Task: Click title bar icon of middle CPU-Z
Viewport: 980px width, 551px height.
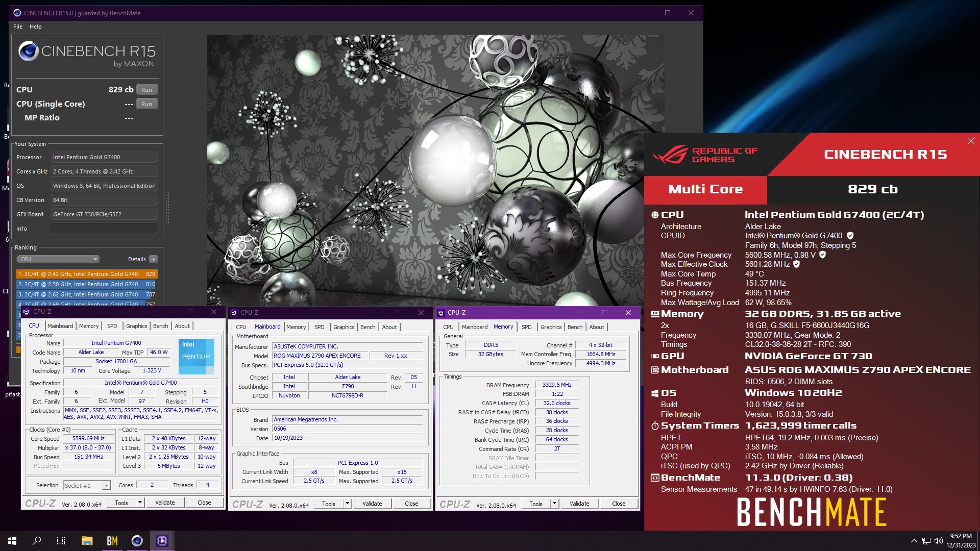Action: pos(234,313)
